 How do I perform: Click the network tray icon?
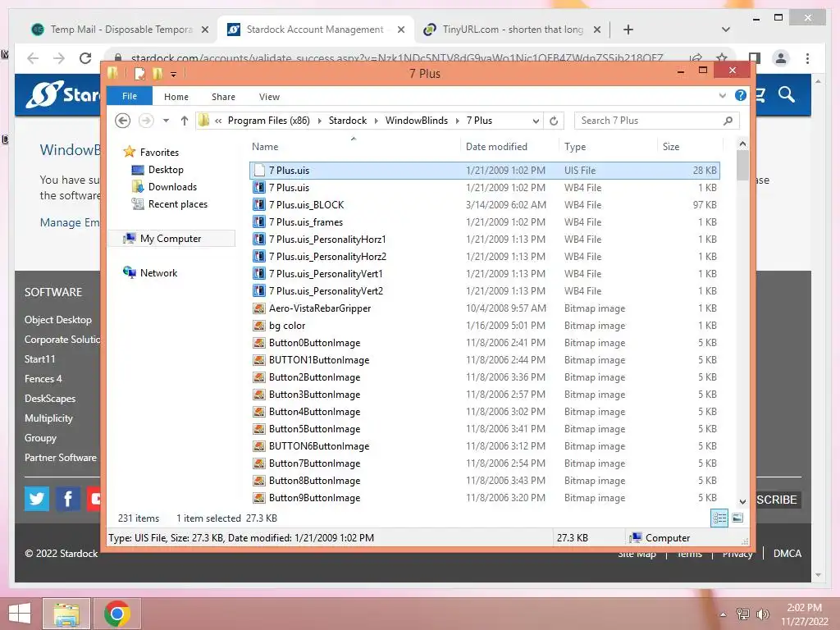point(743,614)
